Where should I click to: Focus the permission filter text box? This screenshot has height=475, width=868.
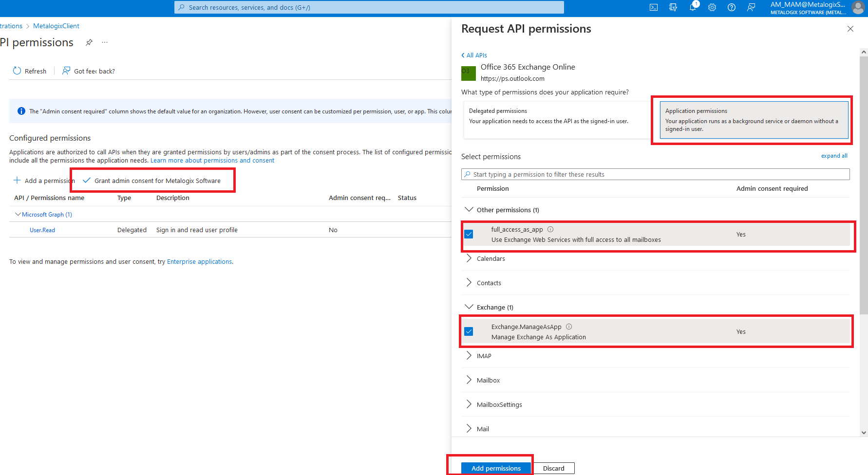pos(656,174)
